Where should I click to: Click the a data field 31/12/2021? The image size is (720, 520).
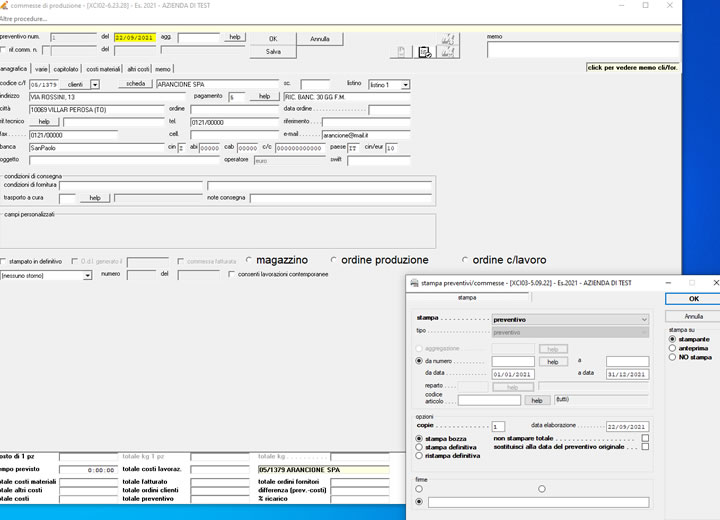coord(627,374)
